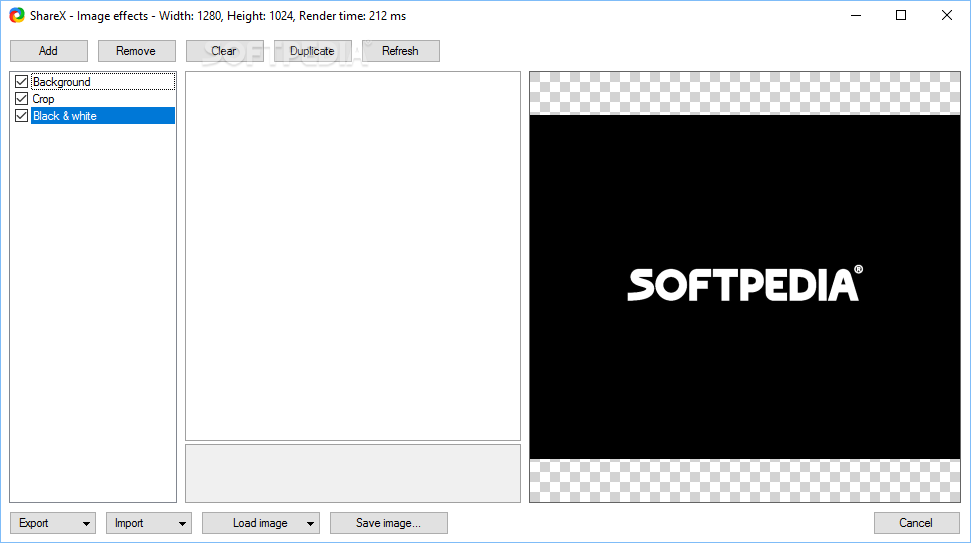
Task: Cancel the image effects dialog
Action: pyautogui.click(x=916, y=523)
